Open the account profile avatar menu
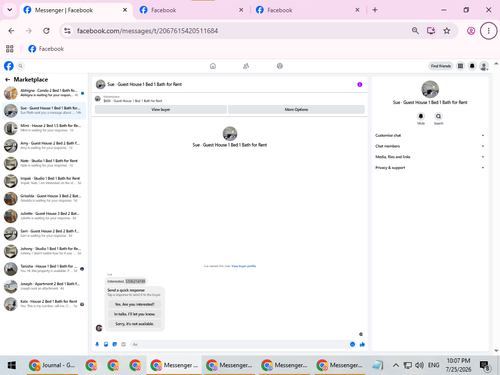This screenshot has width=500, height=375. click(484, 66)
